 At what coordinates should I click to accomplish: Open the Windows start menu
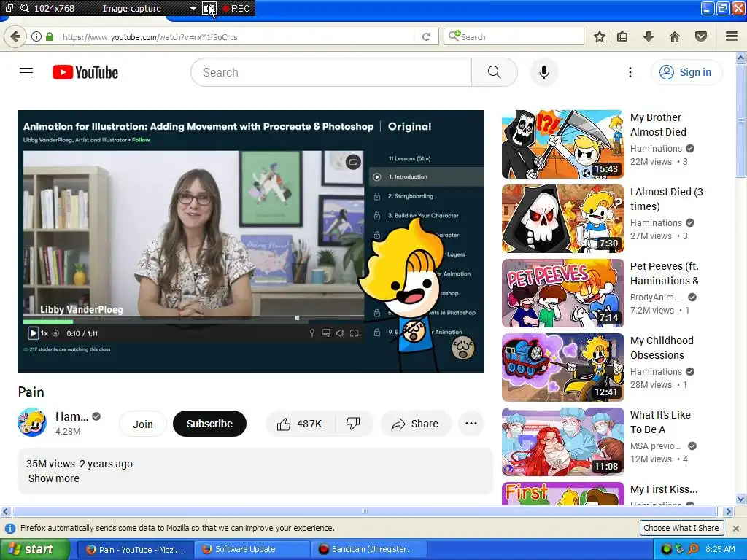[34, 549]
